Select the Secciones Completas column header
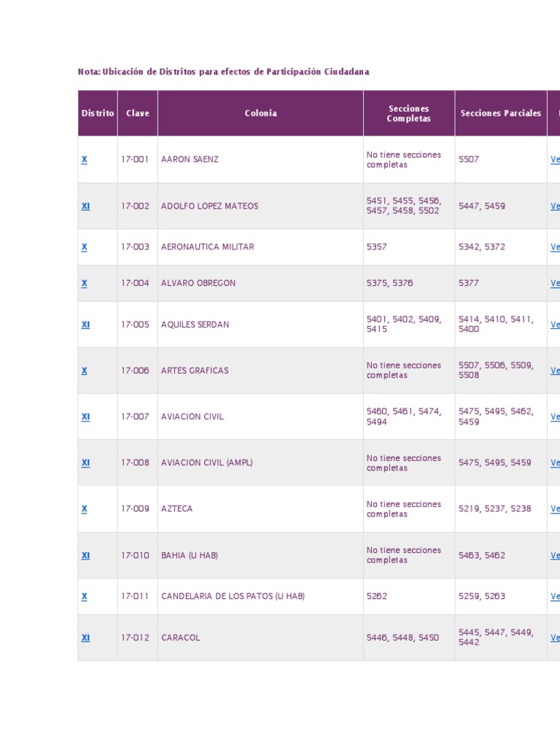560x747 pixels. point(408,113)
